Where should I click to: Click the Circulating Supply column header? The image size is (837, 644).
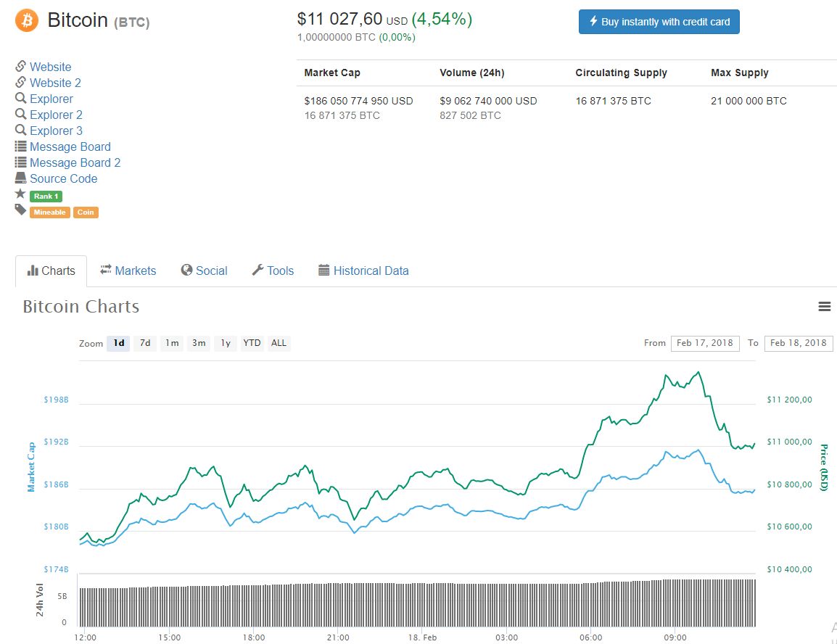(622, 73)
